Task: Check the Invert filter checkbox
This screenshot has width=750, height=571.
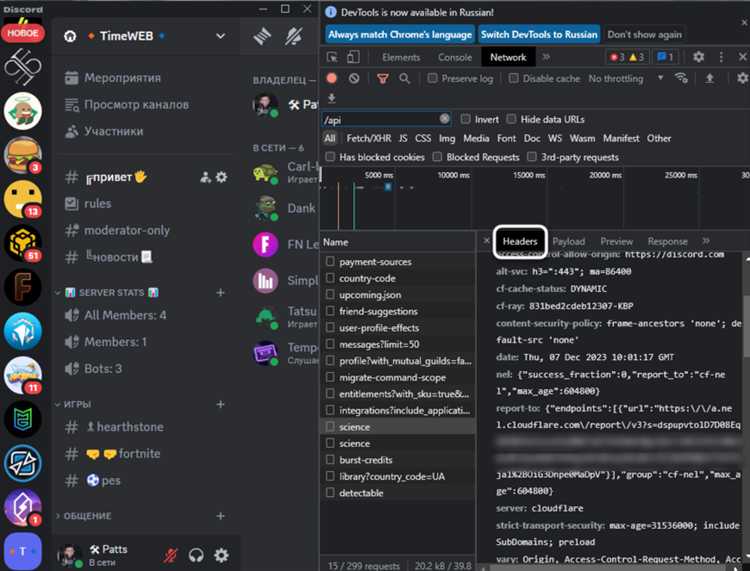Action: click(x=465, y=119)
